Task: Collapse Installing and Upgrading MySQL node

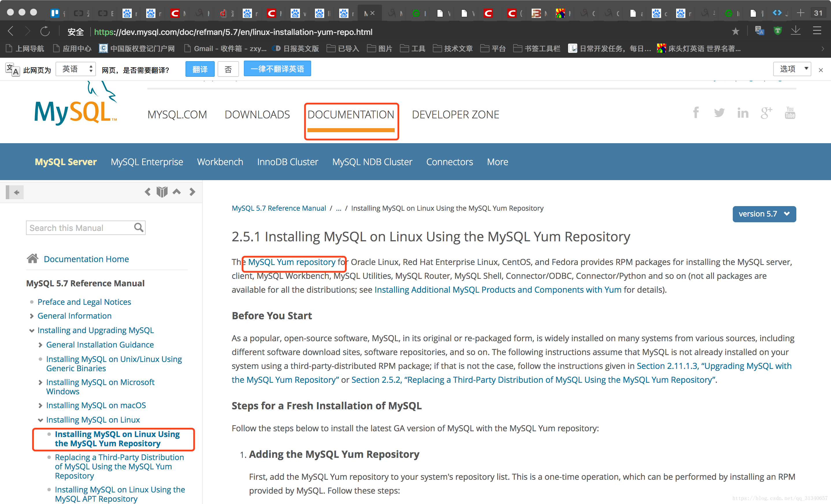Action: click(32, 331)
